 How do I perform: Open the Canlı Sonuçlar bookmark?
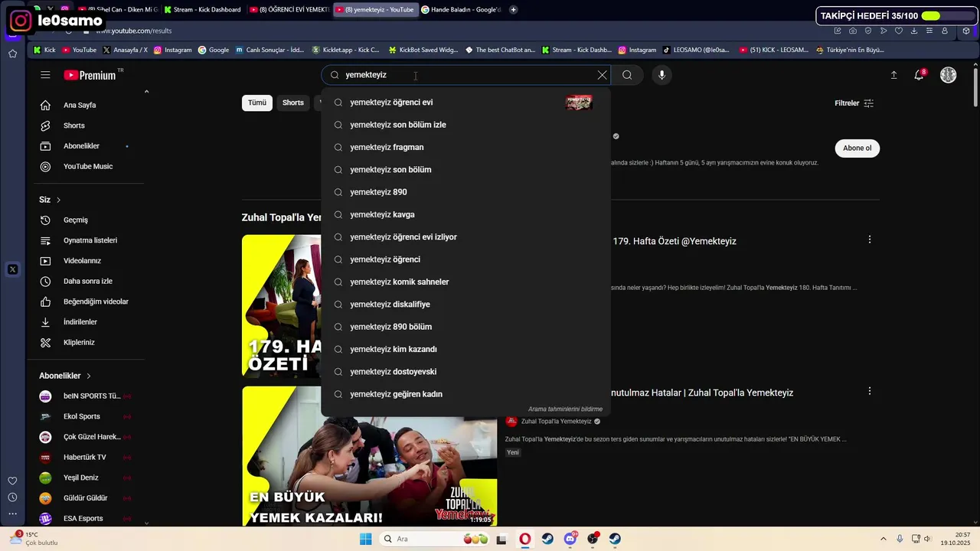[269, 50]
